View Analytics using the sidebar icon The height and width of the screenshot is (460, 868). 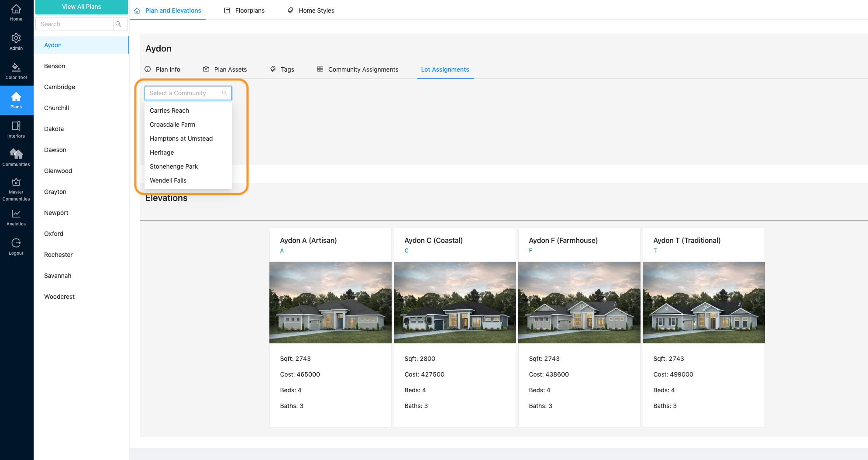(16, 216)
